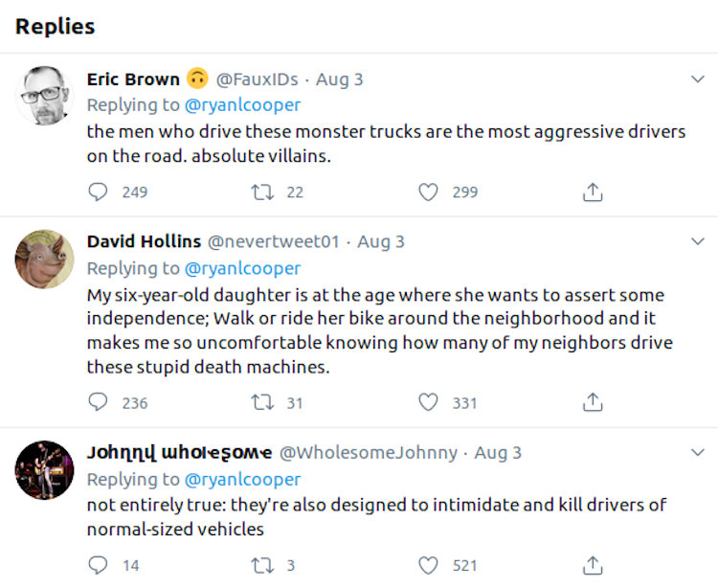Open the @WholesomeJohnny handle link

368,452
